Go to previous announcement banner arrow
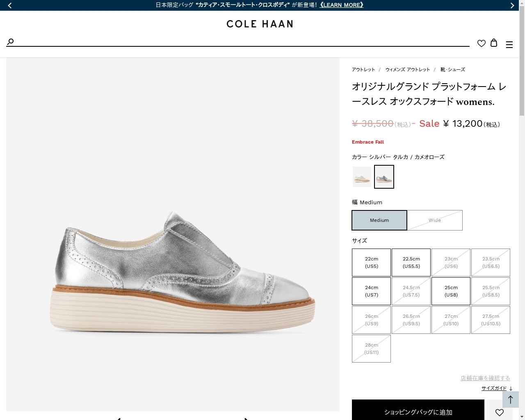 pyautogui.click(x=10, y=5)
